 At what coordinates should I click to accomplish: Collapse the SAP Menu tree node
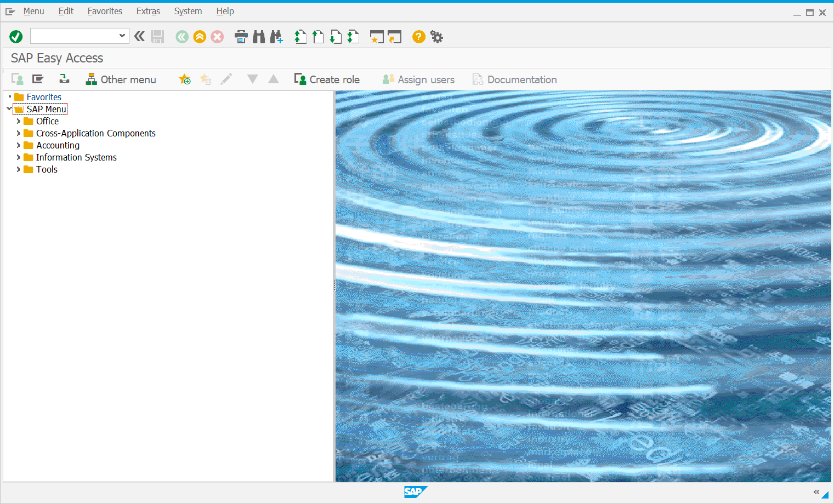[9, 109]
